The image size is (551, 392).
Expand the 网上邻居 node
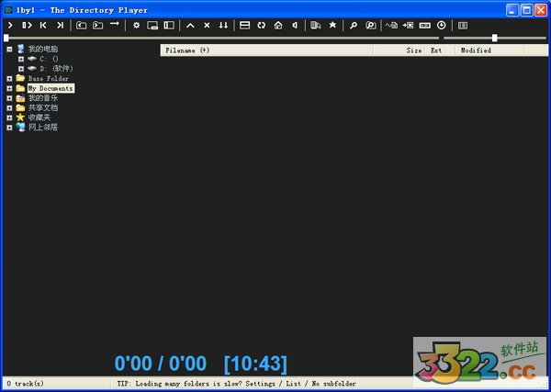(9, 128)
